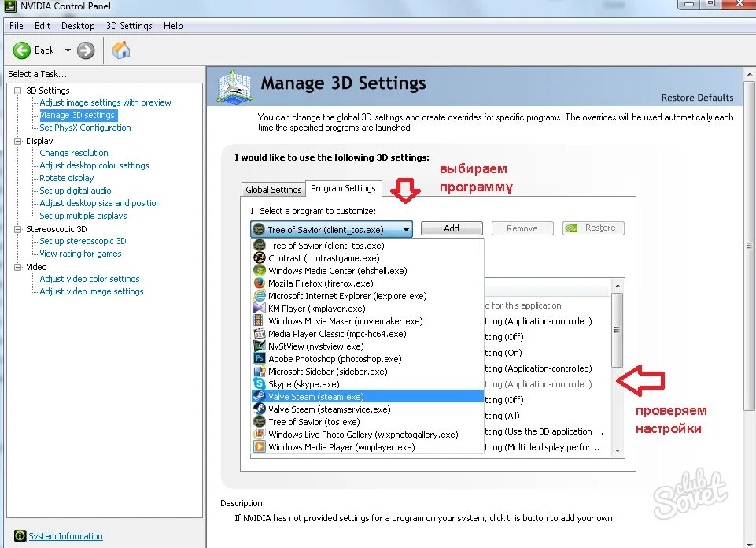Click the Microsoft Sidebar icon in list
The image size is (756, 548).
pyautogui.click(x=260, y=371)
